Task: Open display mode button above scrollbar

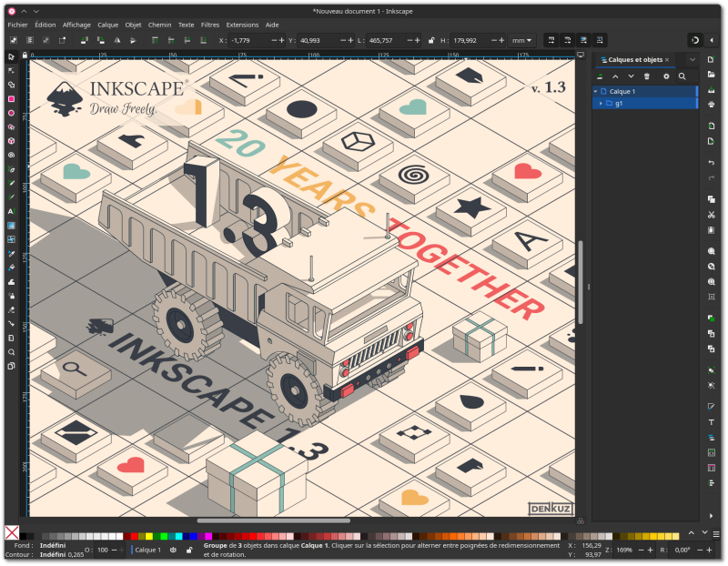Action: point(581,55)
